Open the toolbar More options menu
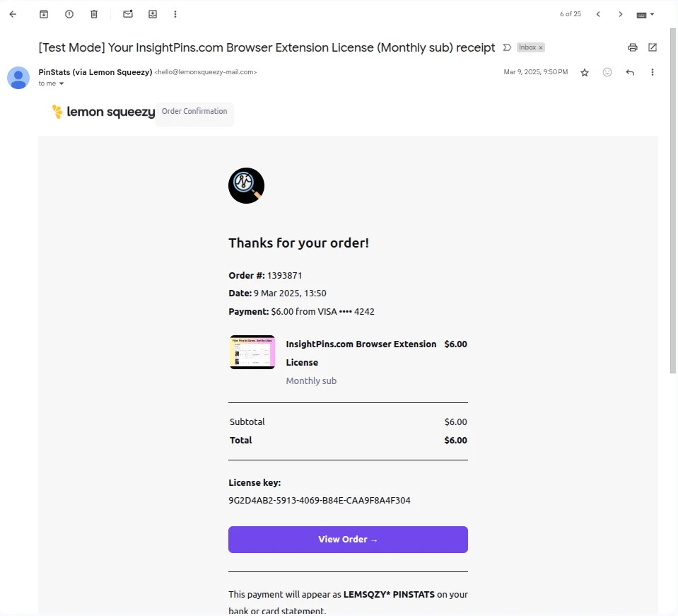 coord(175,14)
